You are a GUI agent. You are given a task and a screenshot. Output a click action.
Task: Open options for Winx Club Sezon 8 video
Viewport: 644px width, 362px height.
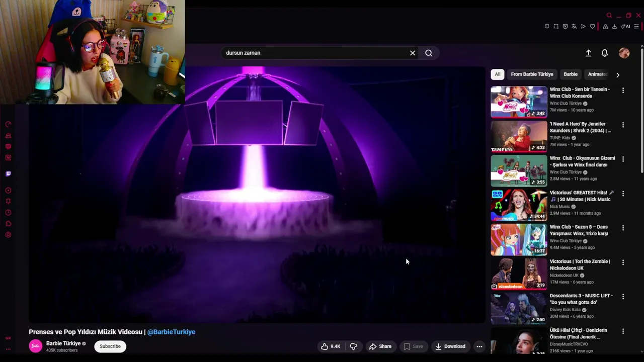coord(623,228)
